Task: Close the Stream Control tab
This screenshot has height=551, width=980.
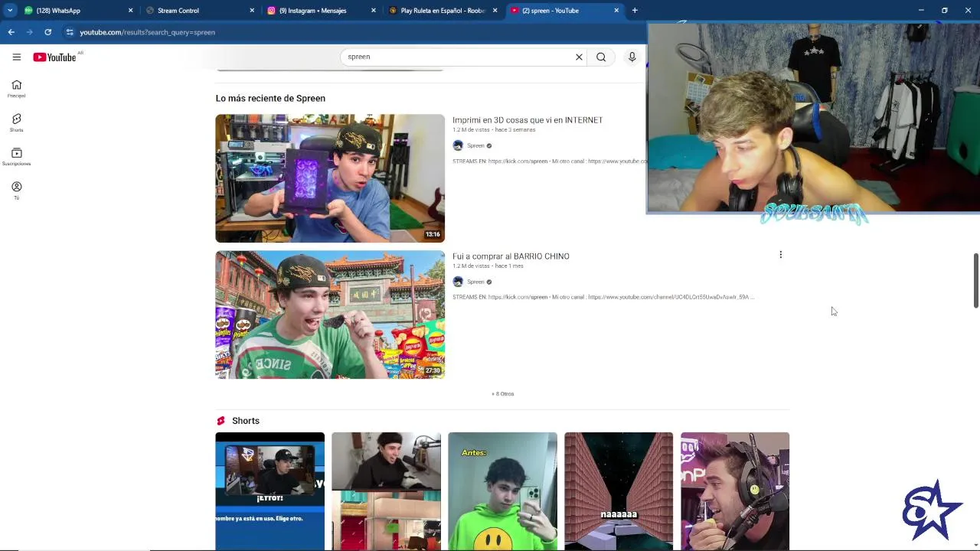Action: pos(252,11)
